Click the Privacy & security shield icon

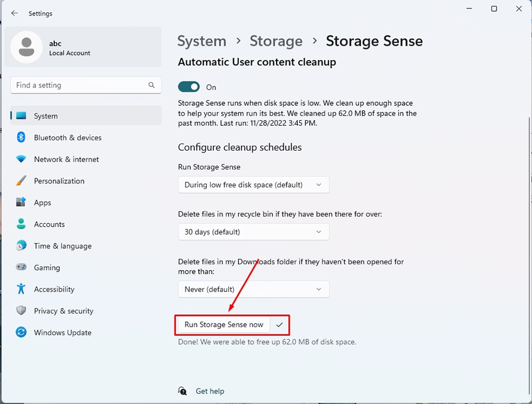[21, 310]
